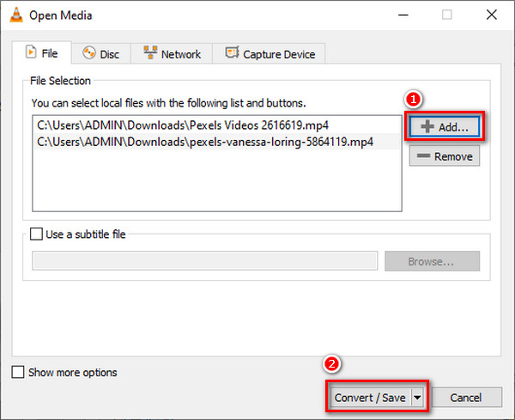Close the Open Media dialog
Image resolution: width=515 pixels, height=420 pixels.
[491, 15]
